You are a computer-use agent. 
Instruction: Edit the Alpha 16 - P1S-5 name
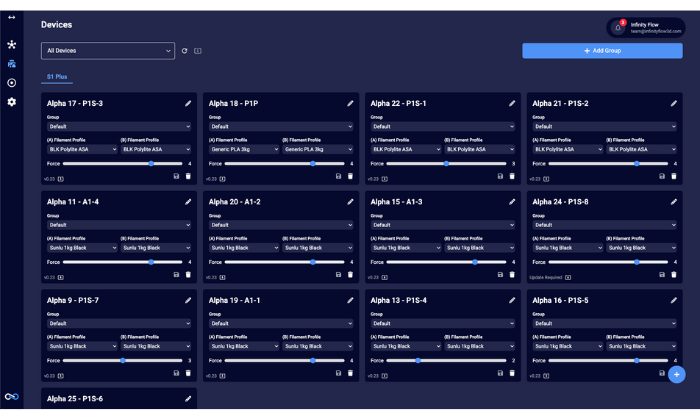[674, 301]
